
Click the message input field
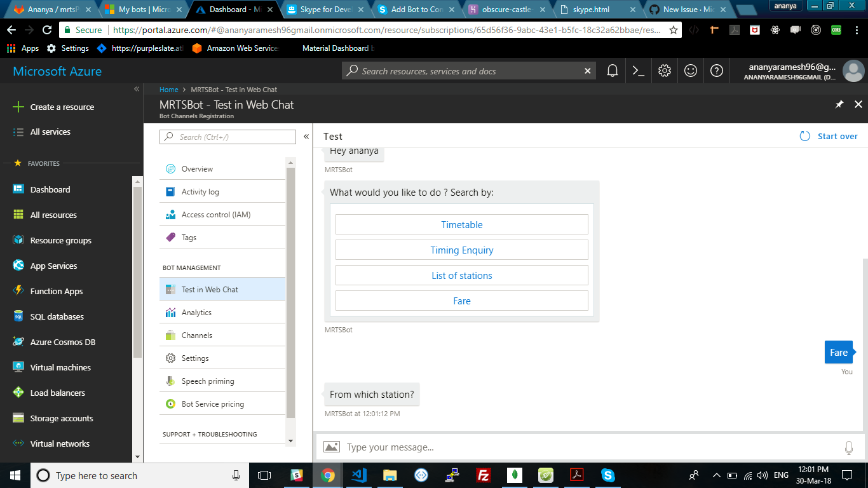click(x=445, y=447)
